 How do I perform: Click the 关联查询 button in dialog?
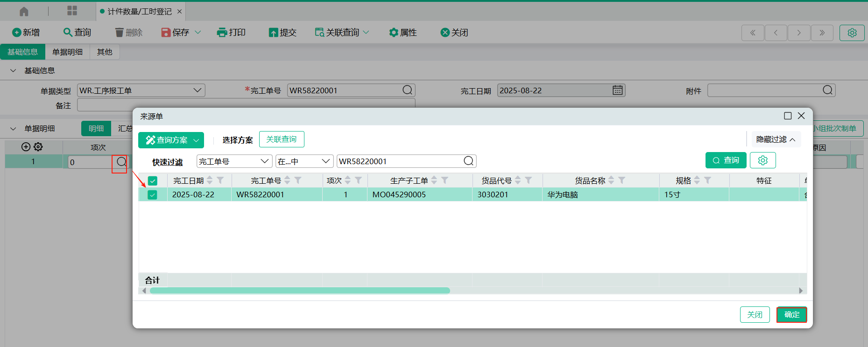click(281, 139)
